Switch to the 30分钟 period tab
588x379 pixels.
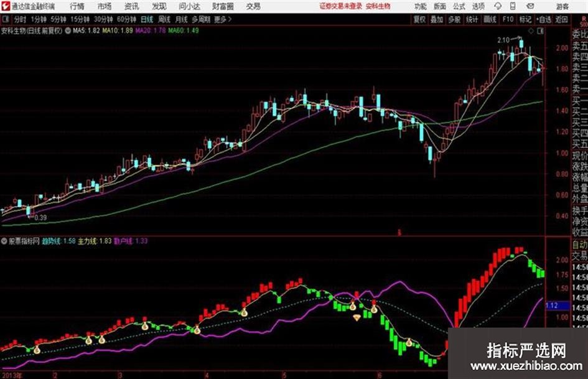[103, 19]
